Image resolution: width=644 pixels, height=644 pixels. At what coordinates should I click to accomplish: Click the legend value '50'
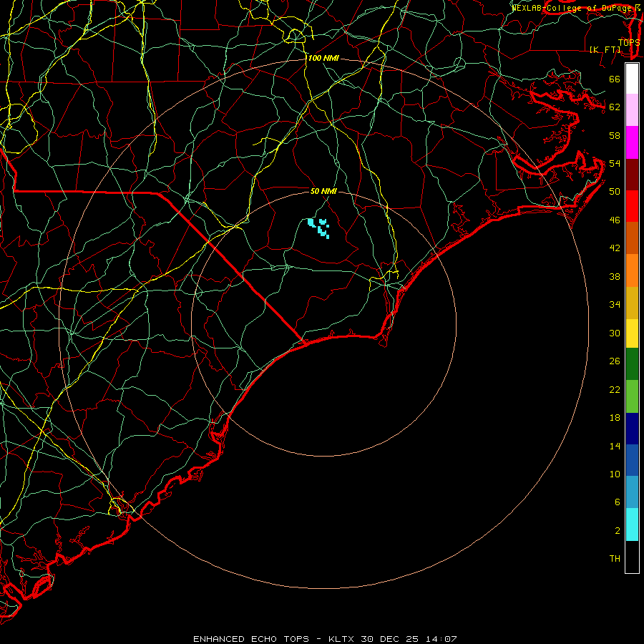click(615, 192)
